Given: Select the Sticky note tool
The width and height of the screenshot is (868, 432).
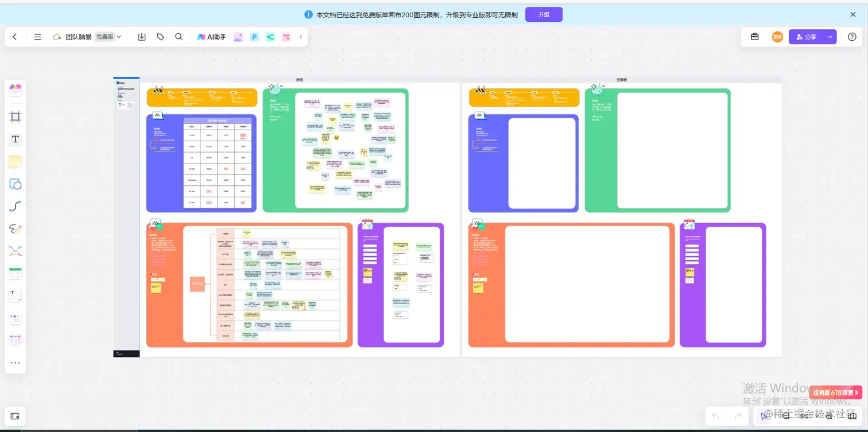Looking at the screenshot, I should click(15, 162).
